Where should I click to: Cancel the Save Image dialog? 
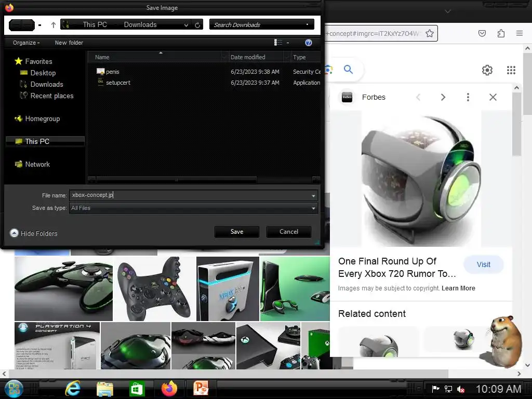click(x=289, y=232)
